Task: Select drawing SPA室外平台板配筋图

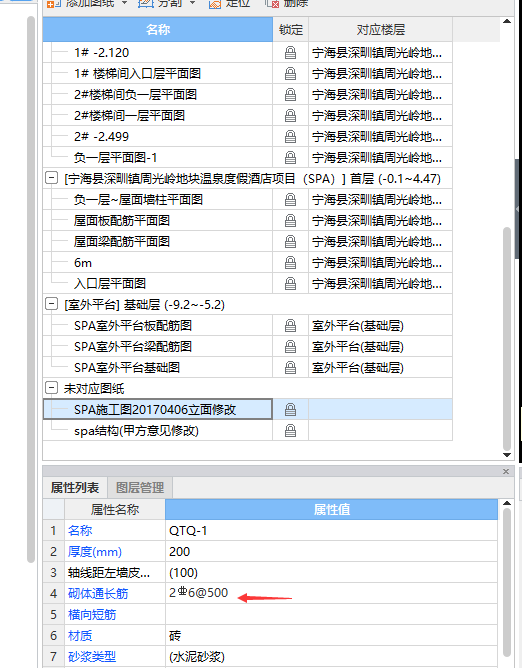Action: click(133, 326)
